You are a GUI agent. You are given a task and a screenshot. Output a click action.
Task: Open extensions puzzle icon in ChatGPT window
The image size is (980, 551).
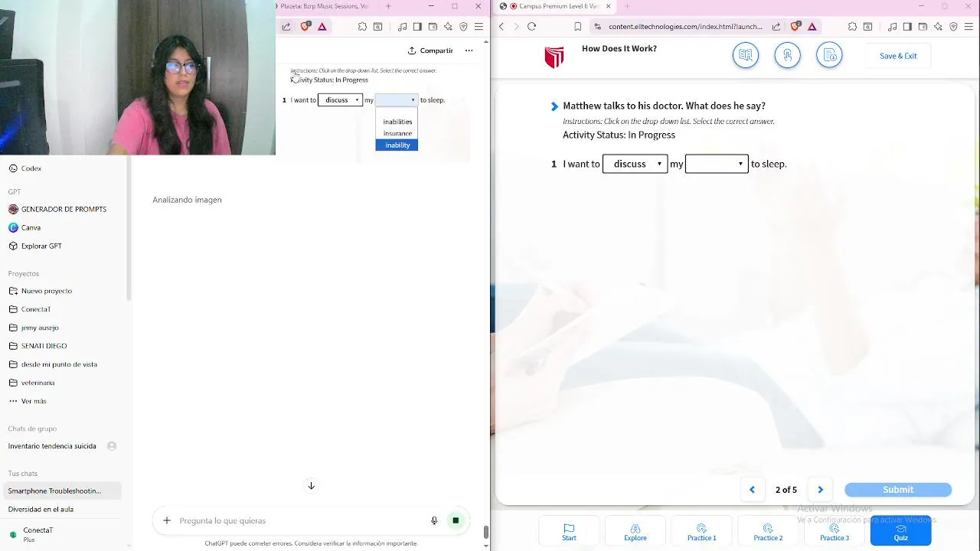(362, 26)
